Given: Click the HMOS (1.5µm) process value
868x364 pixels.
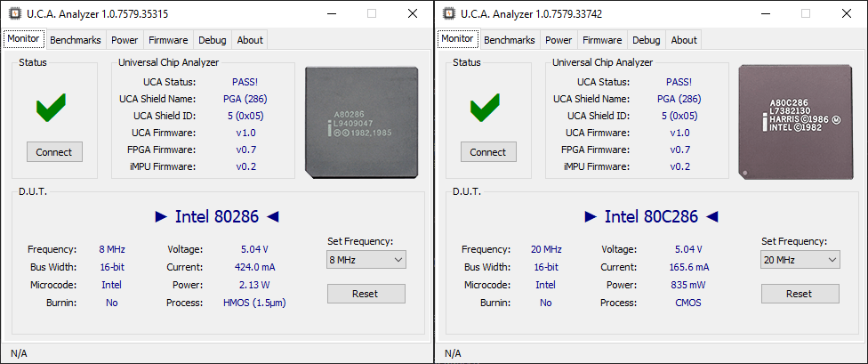Looking at the screenshot, I should pos(254,303).
